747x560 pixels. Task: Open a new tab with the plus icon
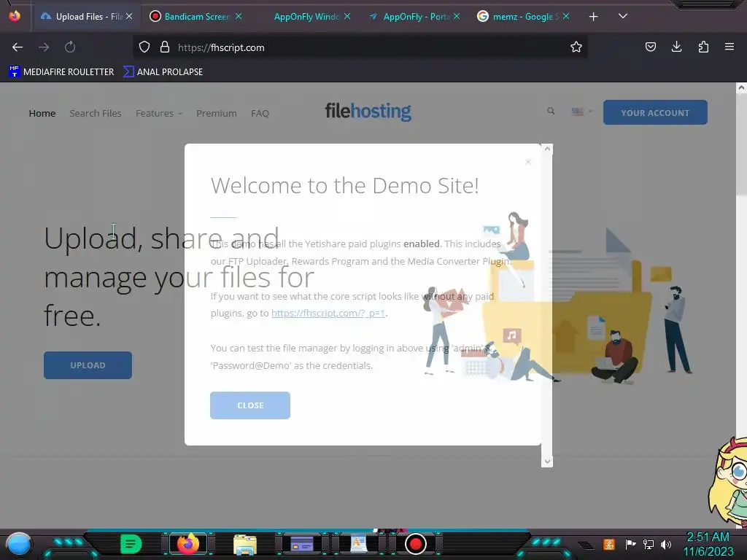(x=593, y=17)
